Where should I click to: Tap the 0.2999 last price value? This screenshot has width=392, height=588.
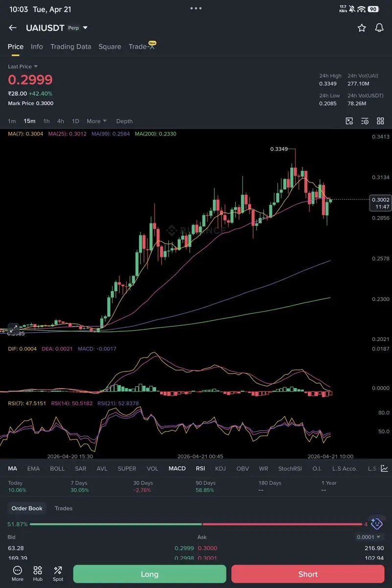click(30, 79)
